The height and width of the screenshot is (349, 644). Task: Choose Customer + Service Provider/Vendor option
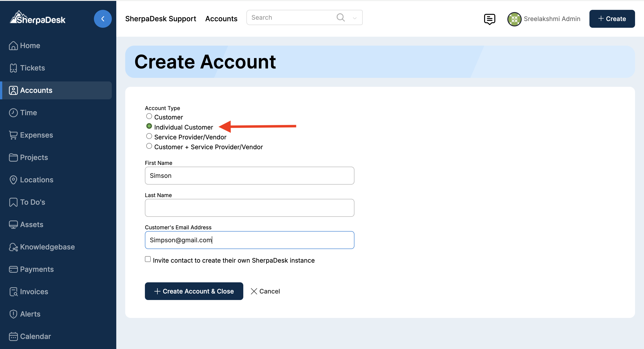coord(149,146)
